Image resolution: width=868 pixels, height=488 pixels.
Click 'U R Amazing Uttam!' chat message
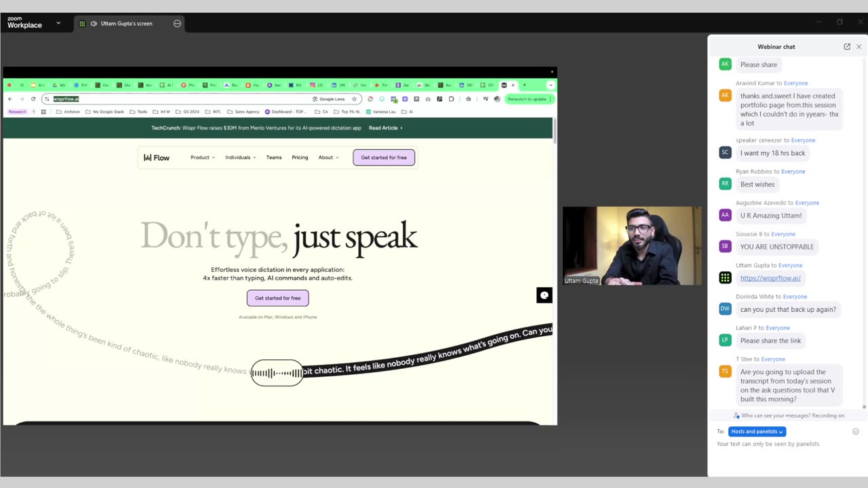(771, 216)
